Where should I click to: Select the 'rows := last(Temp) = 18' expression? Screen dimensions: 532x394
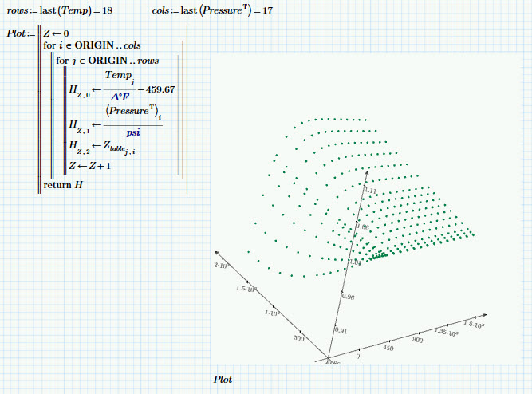(x=59, y=10)
